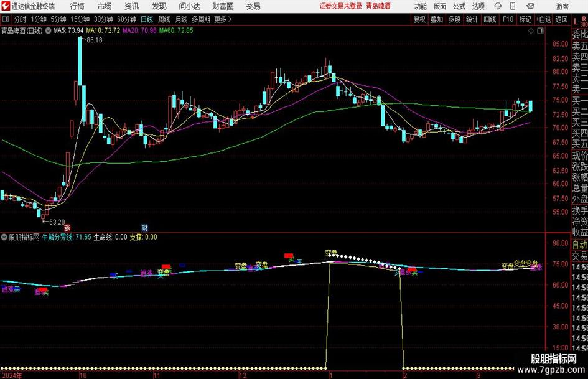Open the headset customer service icon
This screenshot has height=379, width=588.
tap(498, 6)
